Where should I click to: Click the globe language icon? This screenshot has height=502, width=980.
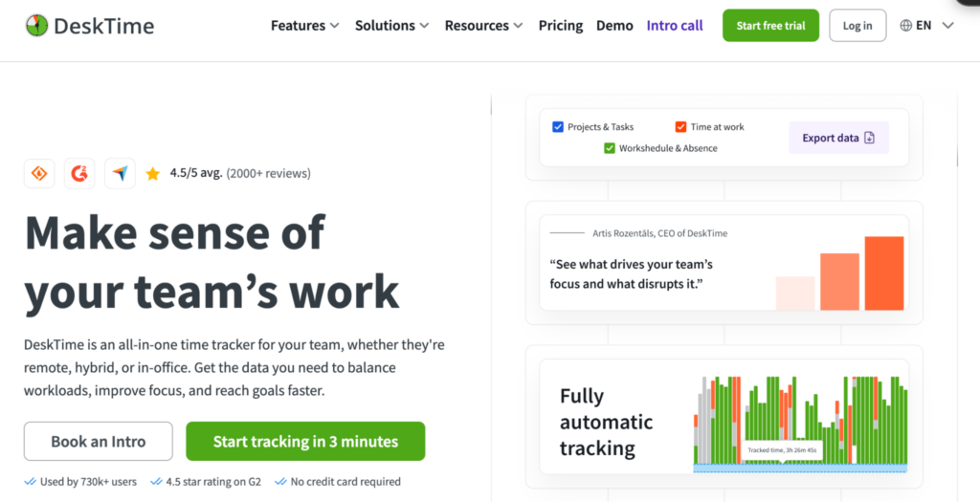coord(905,26)
